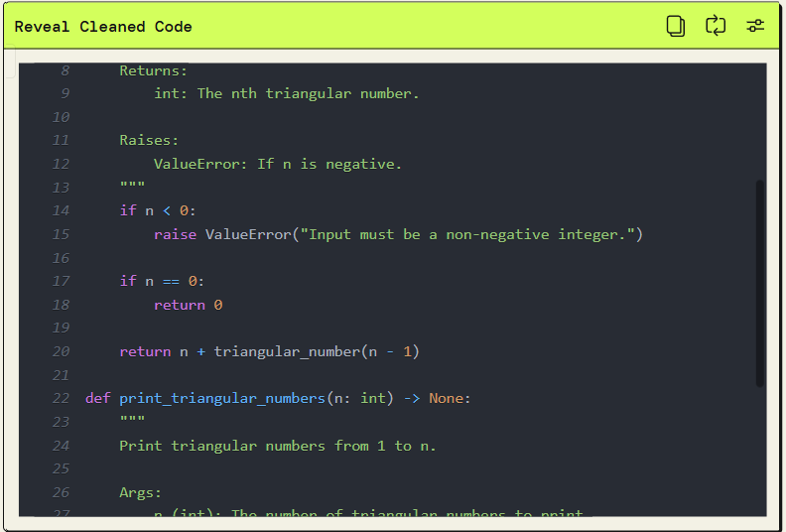This screenshot has height=532, width=786.
Task: Click the recursive return statement on line 20
Action: click(x=269, y=352)
